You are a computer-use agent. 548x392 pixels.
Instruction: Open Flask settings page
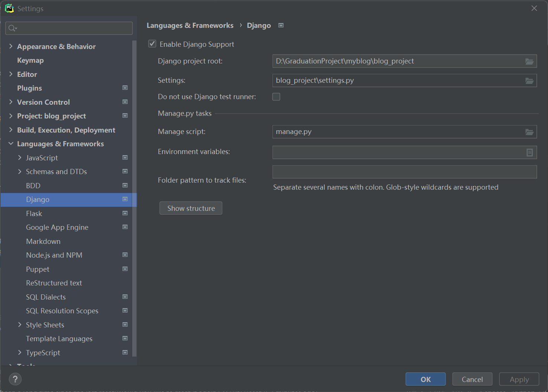[34, 213]
